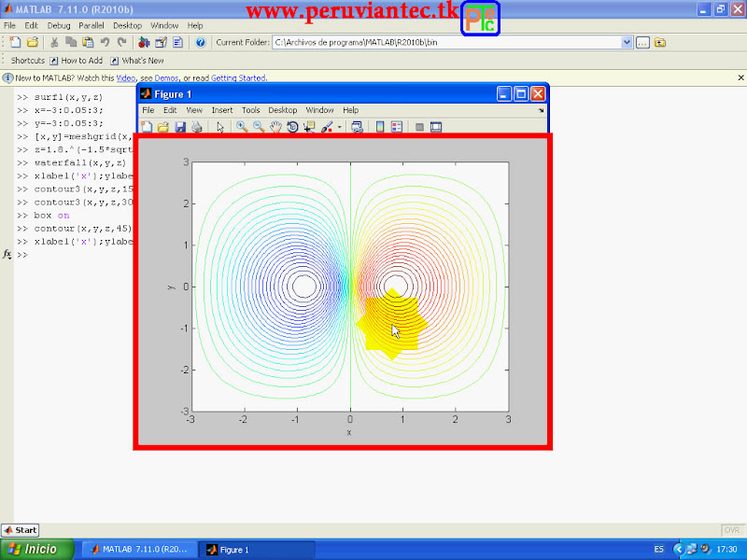The image size is (747, 560).
Task: Insert Legend icon in Figure 1
Action: click(x=396, y=127)
